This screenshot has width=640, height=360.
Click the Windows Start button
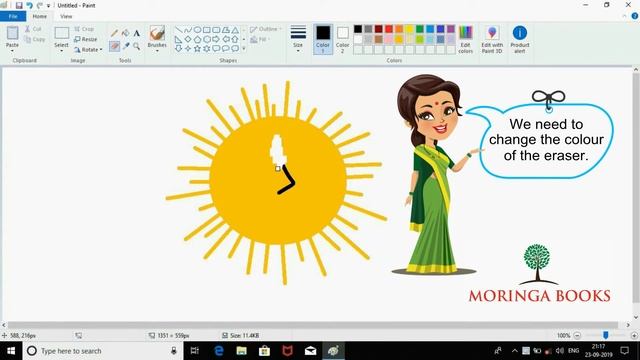tap(11, 351)
